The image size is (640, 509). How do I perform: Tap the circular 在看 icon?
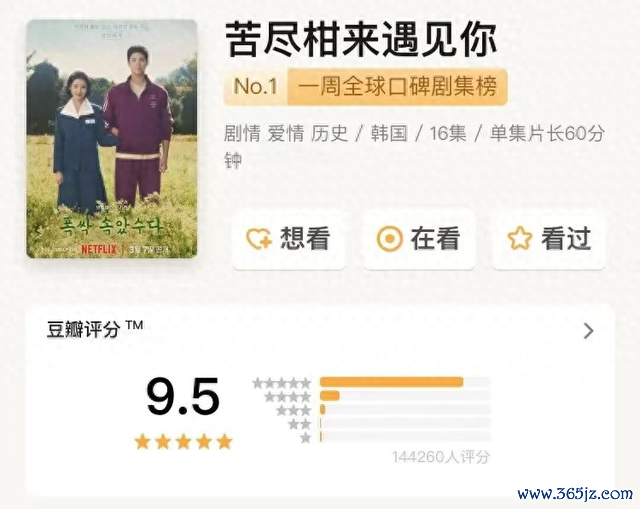(x=389, y=238)
